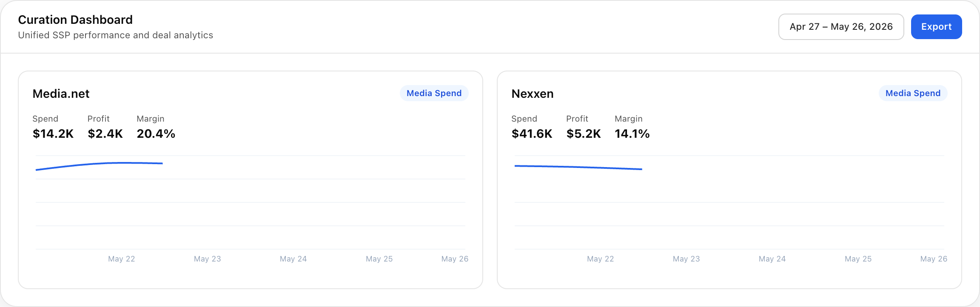Click the "Unified SSP performance and deal analytics" subtitle

tap(116, 35)
